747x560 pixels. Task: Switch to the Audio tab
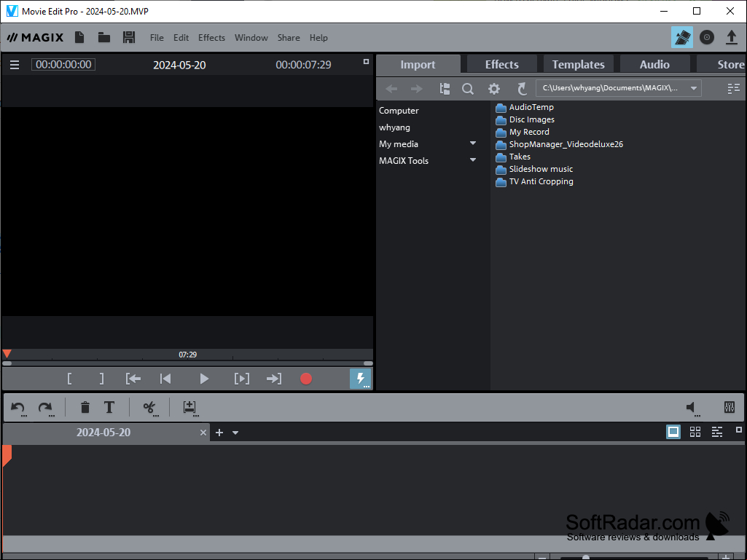click(654, 64)
